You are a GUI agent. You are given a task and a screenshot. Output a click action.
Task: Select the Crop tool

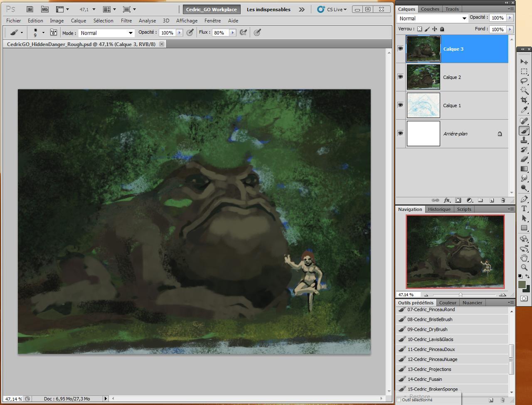(x=524, y=100)
